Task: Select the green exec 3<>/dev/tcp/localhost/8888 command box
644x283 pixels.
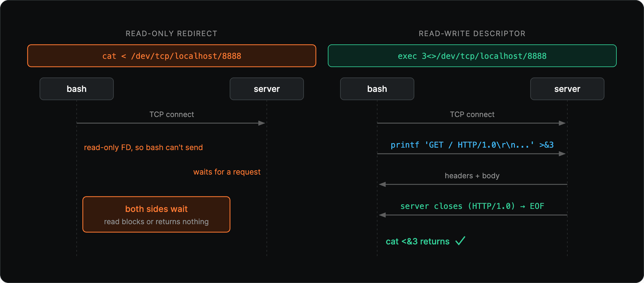Action: 472,56
